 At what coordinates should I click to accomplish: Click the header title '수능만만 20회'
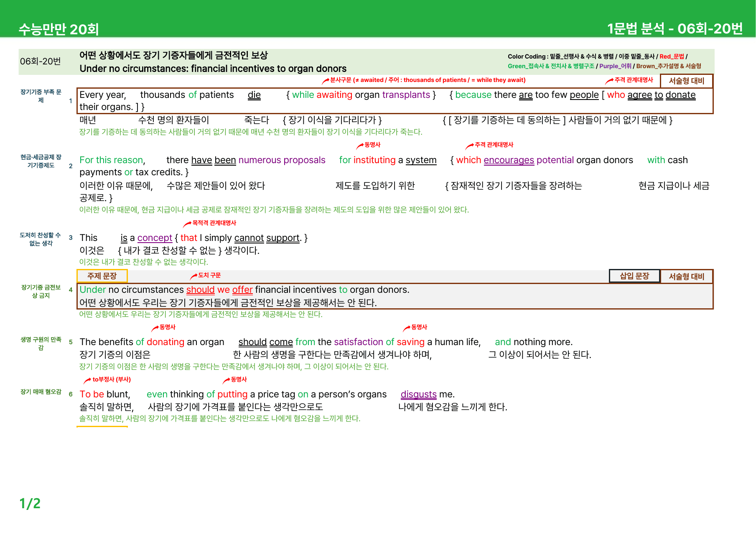59,29
